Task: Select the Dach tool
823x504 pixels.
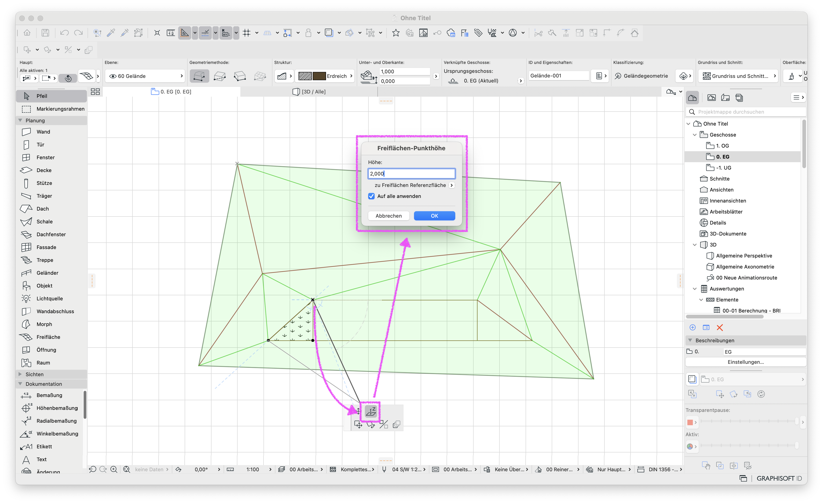Action: pyautogui.click(x=52, y=209)
